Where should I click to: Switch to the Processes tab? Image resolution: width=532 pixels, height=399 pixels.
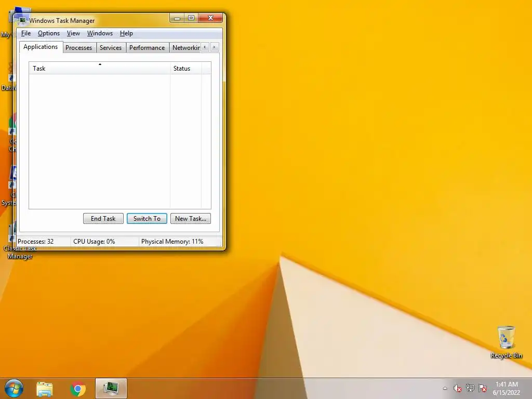79,48
